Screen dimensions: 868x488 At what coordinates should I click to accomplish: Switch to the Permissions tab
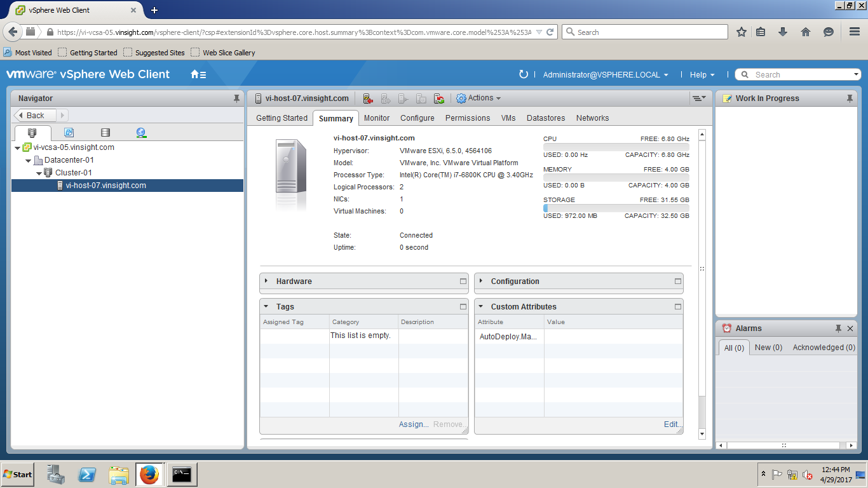pos(468,118)
